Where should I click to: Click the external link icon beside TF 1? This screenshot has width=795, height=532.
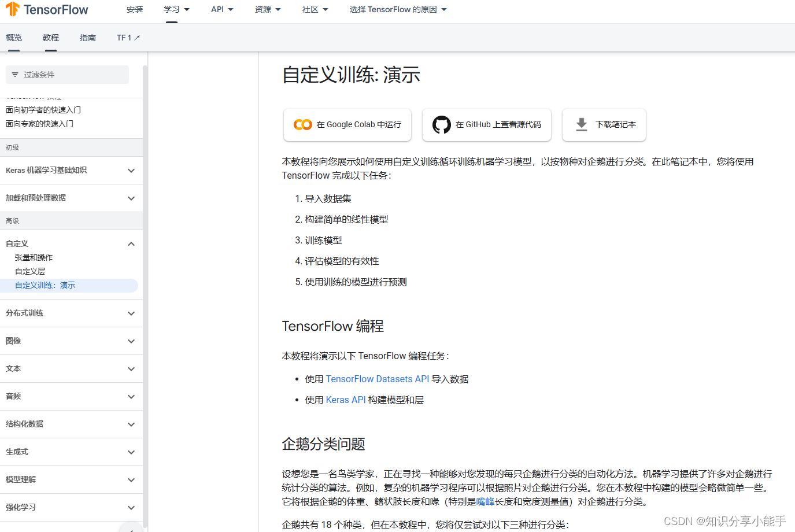[x=137, y=38]
